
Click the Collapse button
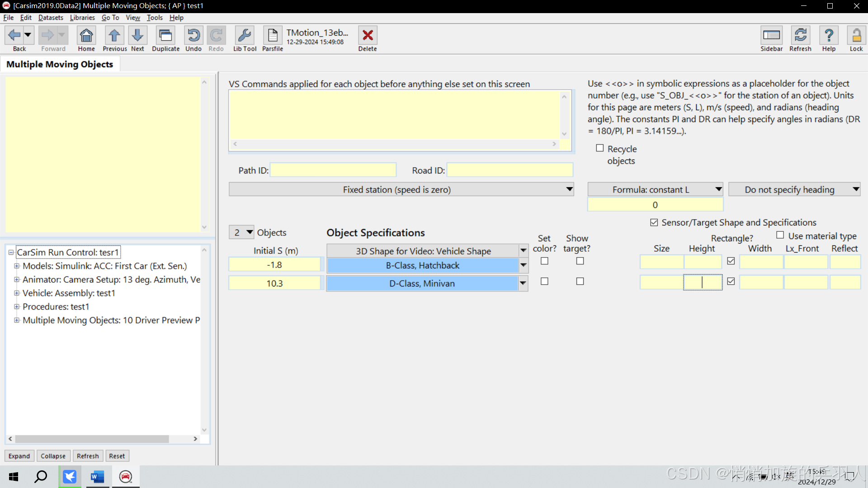tap(53, 456)
